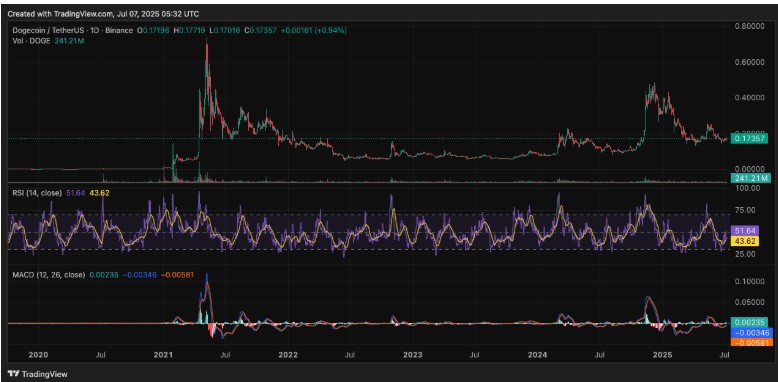The width and height of the screenshot is (778, 382).
Task: Click the orange −0.00581 value in MACD legend
Action: [x=177, y=274]
